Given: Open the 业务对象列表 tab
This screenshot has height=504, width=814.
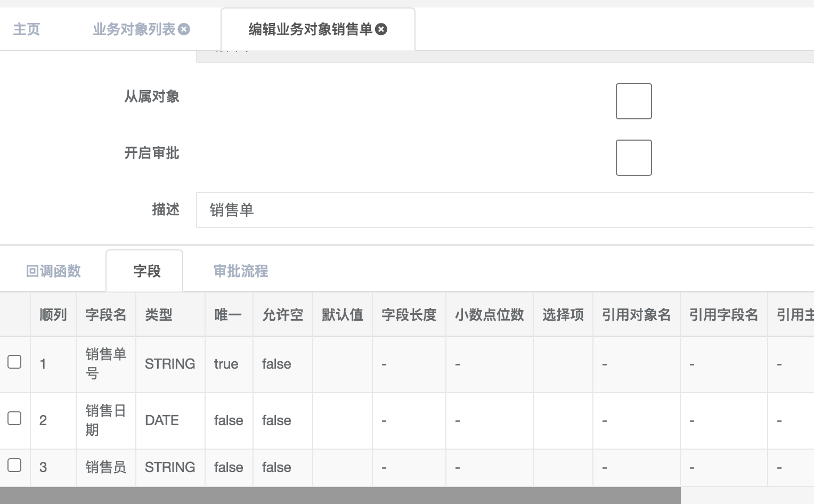Looking at the screenshot, I should 134,29.
